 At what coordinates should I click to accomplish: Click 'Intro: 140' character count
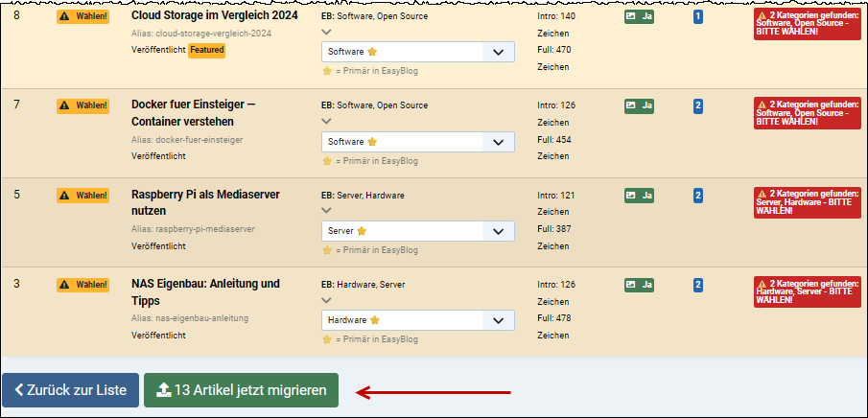[556, 16]
